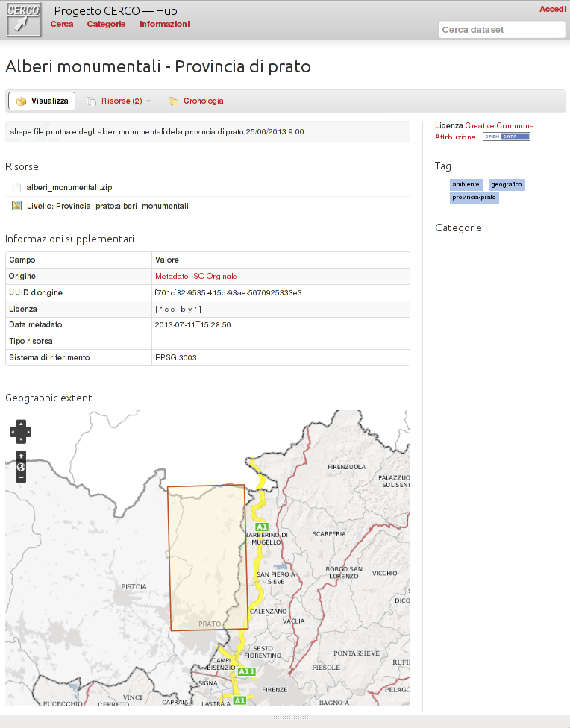Screen dimensions: 570x728
Task: Click the map layer icon beside Livello
Action: 16,206
